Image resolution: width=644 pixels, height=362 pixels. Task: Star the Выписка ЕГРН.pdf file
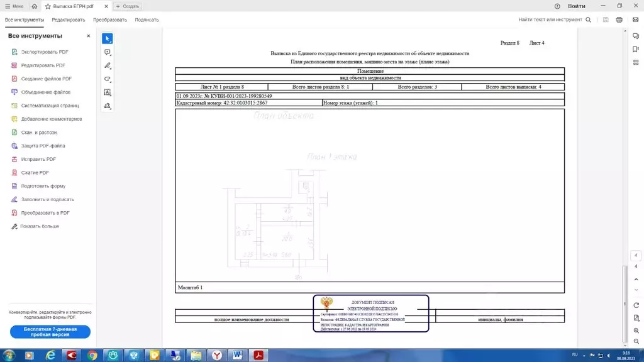click(x=48, y=6)
